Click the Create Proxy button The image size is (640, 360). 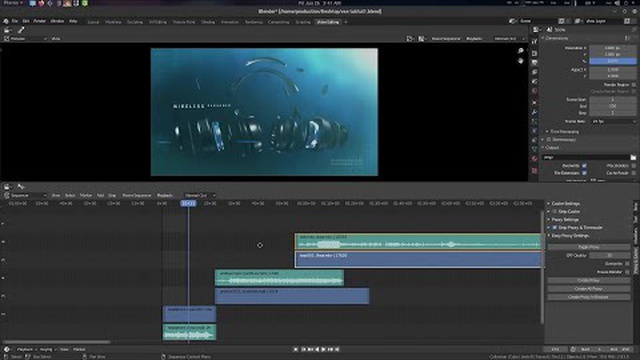point(589,280)
